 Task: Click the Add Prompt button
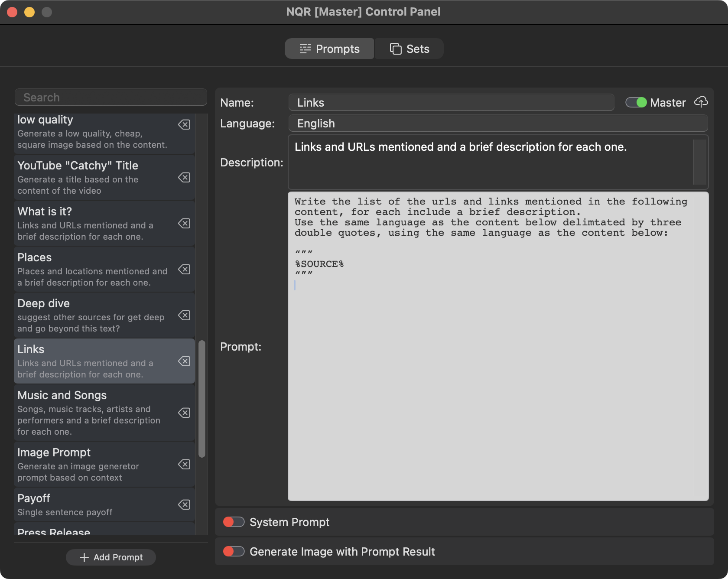click(111, 557)
